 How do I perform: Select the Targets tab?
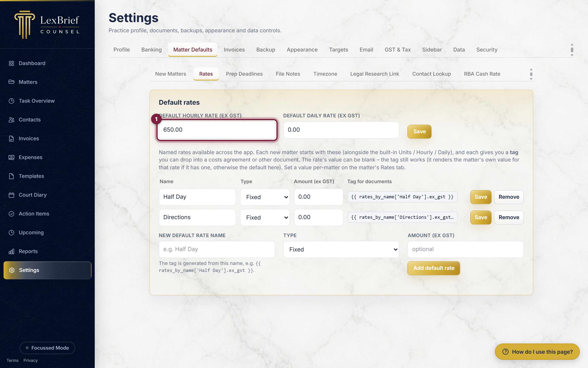339,50
